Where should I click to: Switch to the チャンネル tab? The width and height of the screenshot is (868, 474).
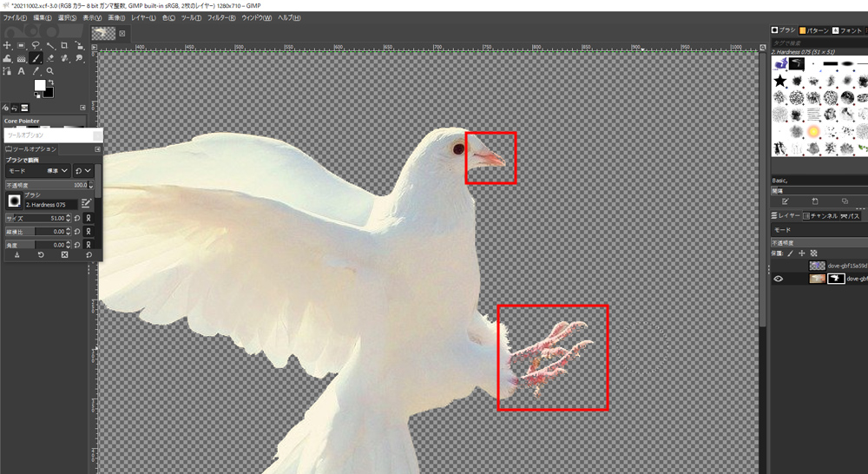tap(820, 216)
